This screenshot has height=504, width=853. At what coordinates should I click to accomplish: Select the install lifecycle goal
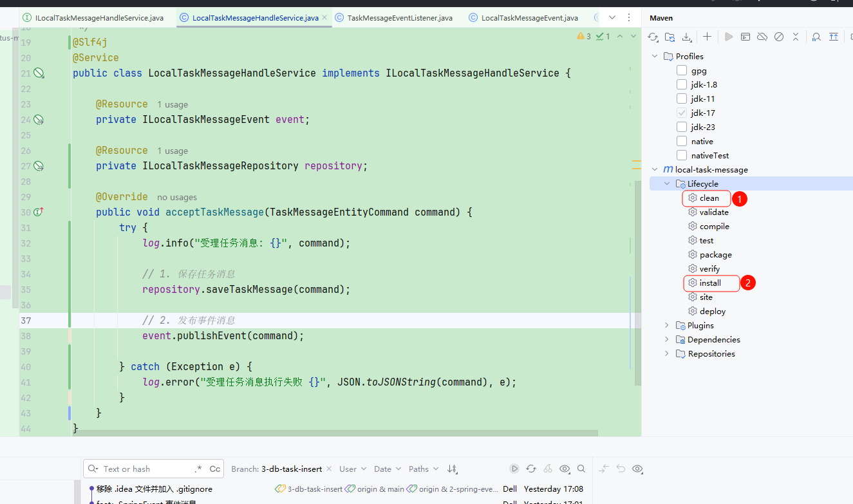tap(710, 283)
